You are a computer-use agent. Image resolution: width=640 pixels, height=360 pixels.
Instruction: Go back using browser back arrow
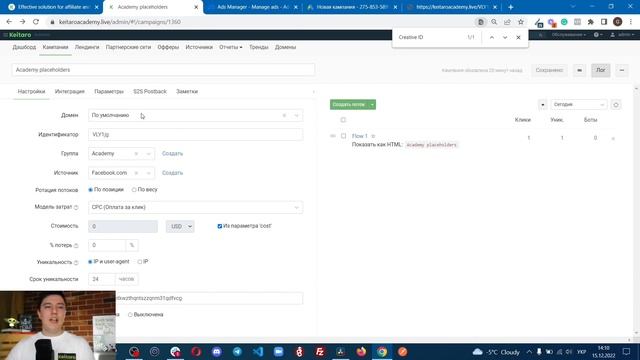click(x=9, y=22)
